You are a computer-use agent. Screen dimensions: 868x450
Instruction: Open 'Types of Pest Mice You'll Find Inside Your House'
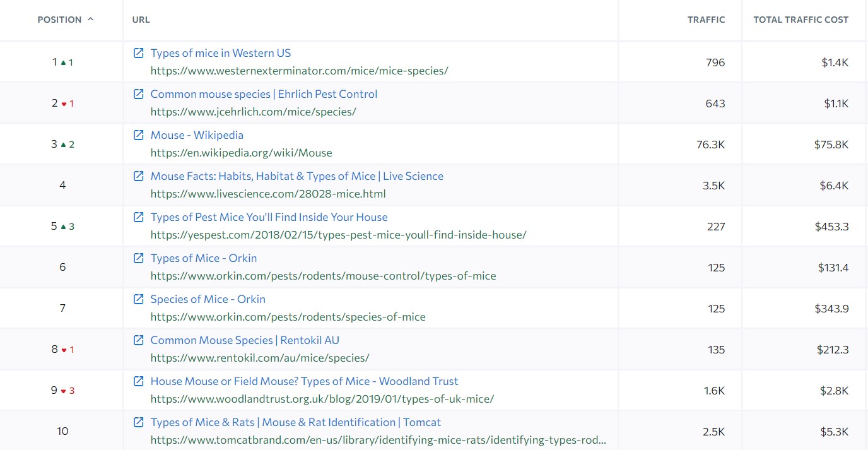tap(269, 217)
